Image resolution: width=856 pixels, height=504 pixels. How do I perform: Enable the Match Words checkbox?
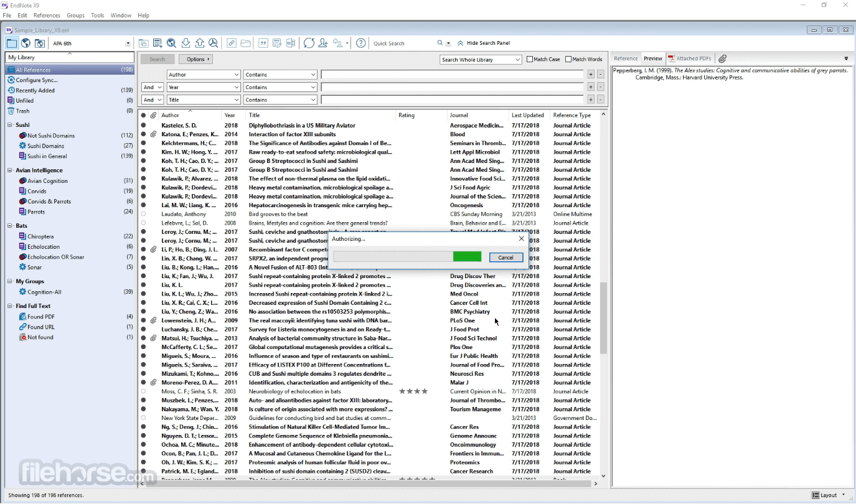pos(568,59)
